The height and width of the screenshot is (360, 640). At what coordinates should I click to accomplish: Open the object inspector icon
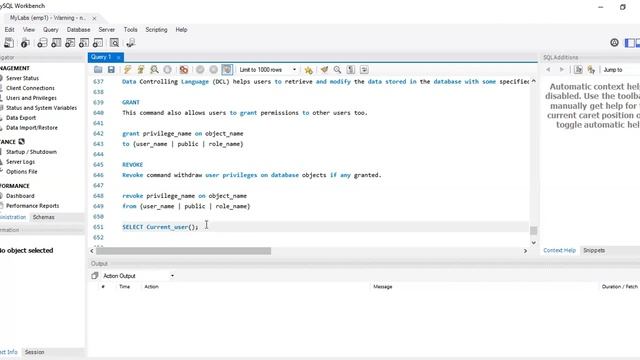tap(25, 43)
